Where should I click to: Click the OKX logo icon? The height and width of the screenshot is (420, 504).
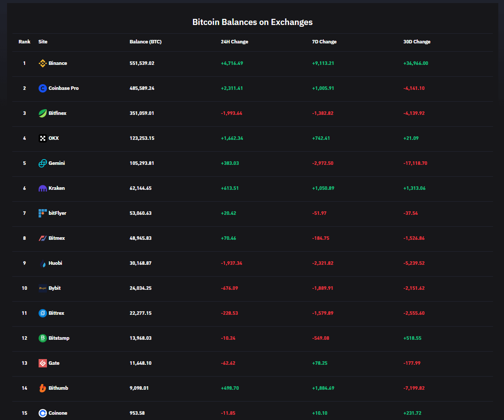[42, 138]
